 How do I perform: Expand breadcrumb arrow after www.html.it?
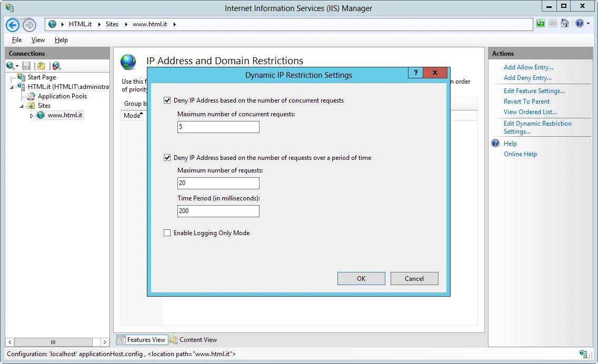point(175,24)
